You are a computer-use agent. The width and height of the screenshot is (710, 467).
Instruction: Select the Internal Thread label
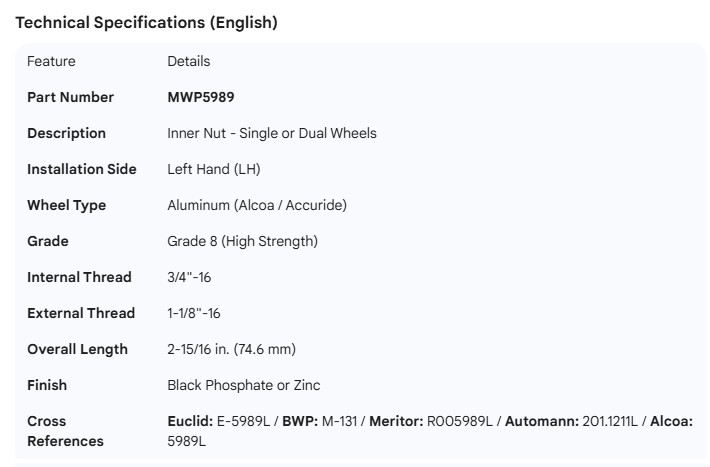pyautogui.click(x=79, y=278)
